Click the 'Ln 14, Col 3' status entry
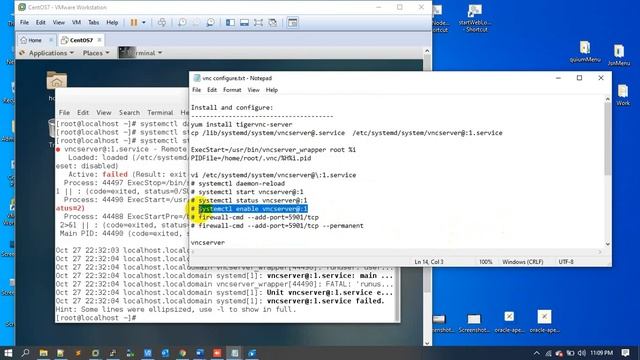640x360 pixels. [429, 262]
